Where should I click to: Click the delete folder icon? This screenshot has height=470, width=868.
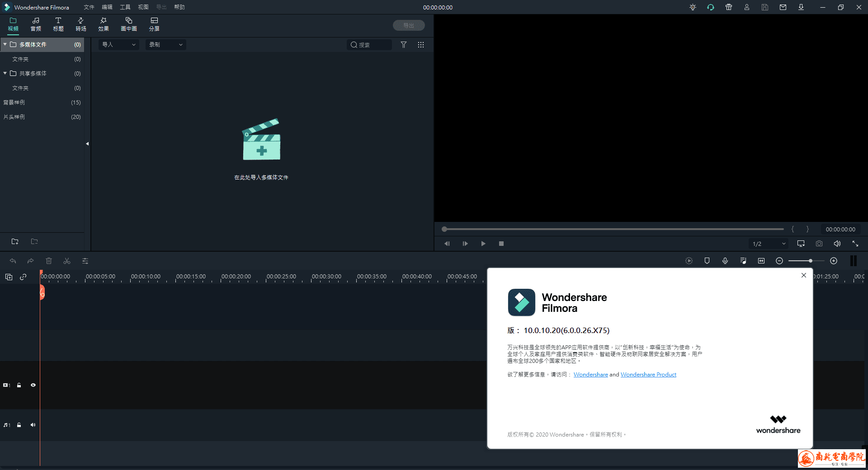[34, 241]
